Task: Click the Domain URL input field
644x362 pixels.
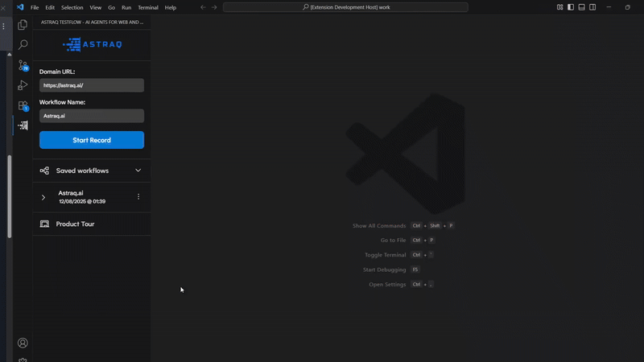Action: point(92,85)
